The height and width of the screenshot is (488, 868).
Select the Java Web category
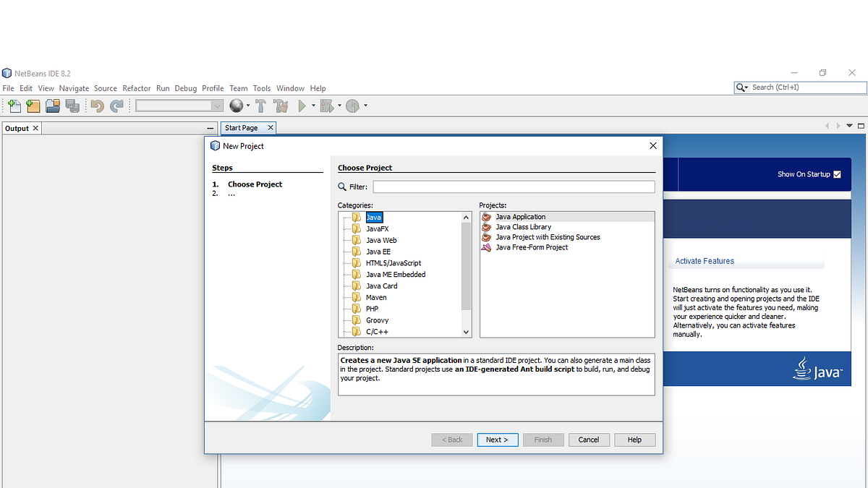pyautogui.click(x=381, y=240)
